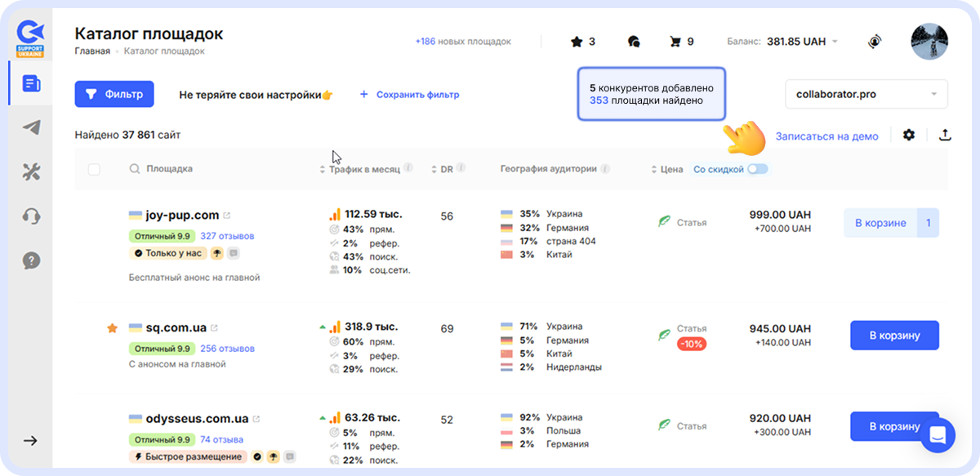The width and height of the screenshot is (980, 476).
Task: Click the tools icon in the left sidebar
Action: (30, 171)
